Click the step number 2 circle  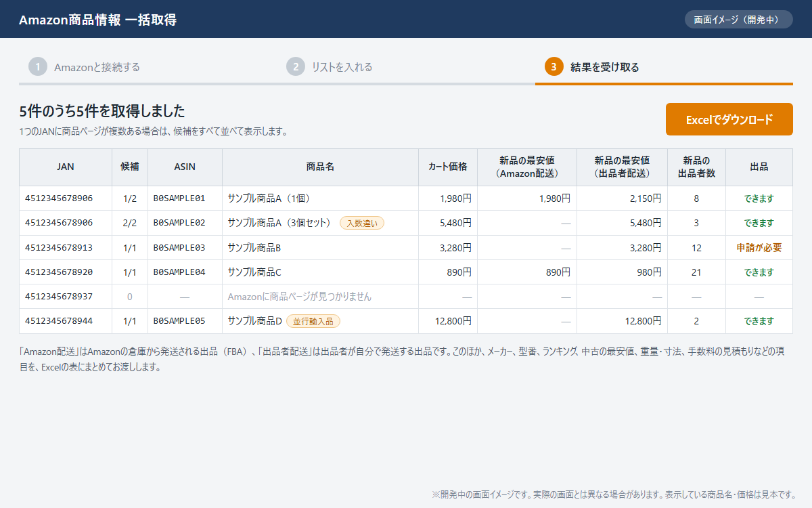(x=296, y=66)
